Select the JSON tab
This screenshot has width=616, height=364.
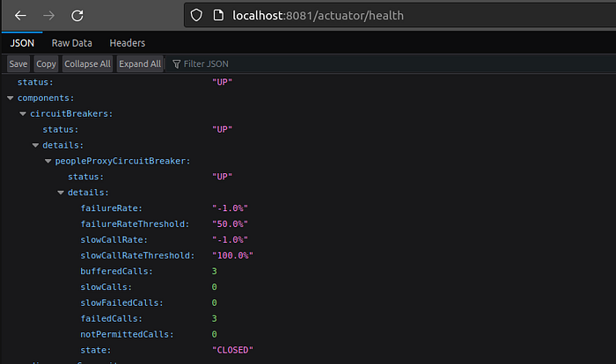pos(22,42)
